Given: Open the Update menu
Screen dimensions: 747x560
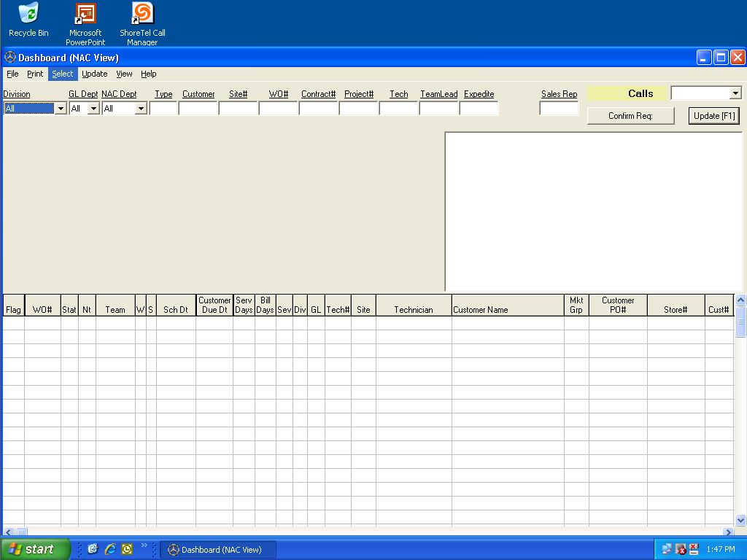Looking at the screenshot, I should [94, 74].
